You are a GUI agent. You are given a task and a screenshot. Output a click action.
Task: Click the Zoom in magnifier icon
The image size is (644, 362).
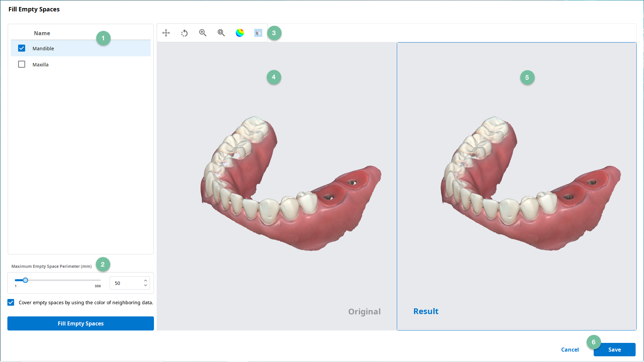click(x=203, y=33)
